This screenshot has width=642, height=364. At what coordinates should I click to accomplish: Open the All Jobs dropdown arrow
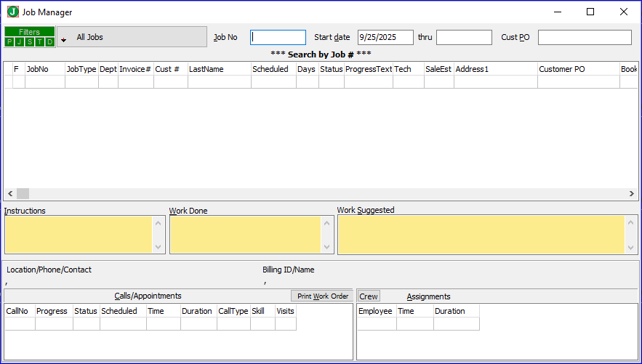63,40
